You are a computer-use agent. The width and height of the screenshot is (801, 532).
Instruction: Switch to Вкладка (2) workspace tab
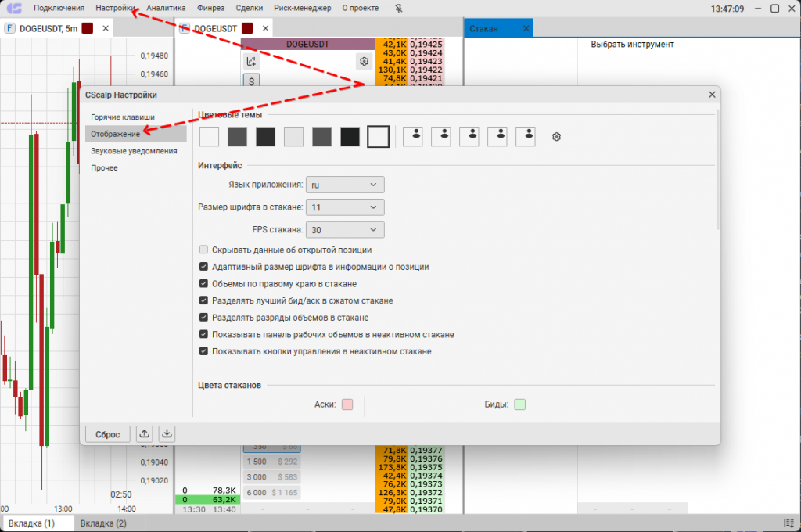[x=103, y=523]
